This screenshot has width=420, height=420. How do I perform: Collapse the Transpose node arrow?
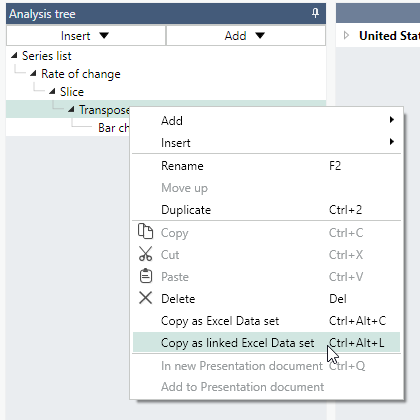click(71, 109)
